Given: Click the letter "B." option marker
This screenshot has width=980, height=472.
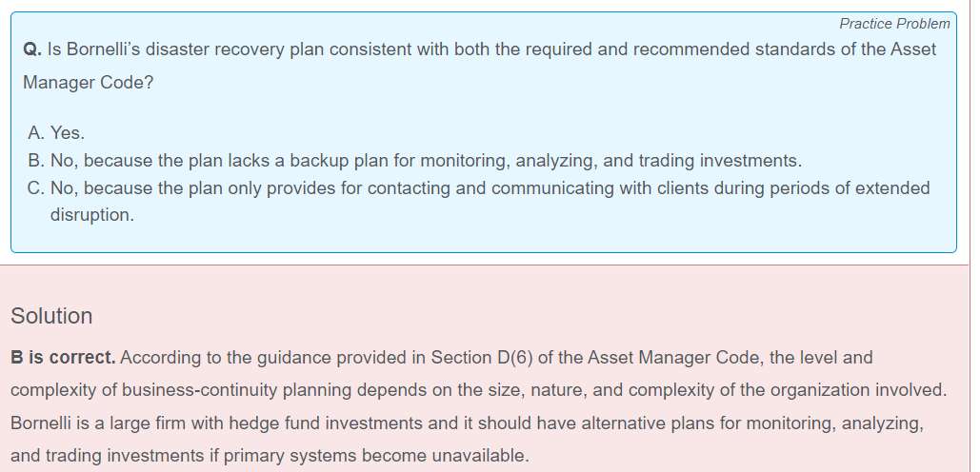Looking at the screenshot, I should 37,161.
